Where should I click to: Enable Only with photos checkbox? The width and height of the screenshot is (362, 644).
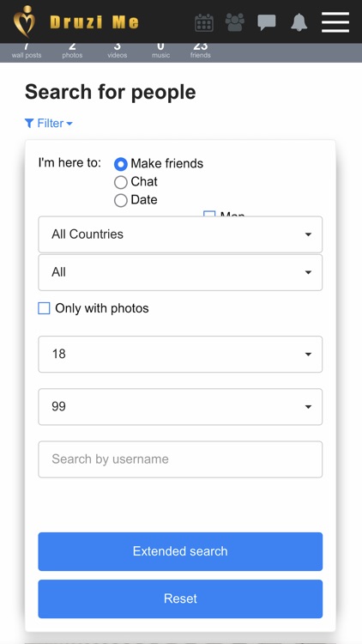[x=44, y=308]
